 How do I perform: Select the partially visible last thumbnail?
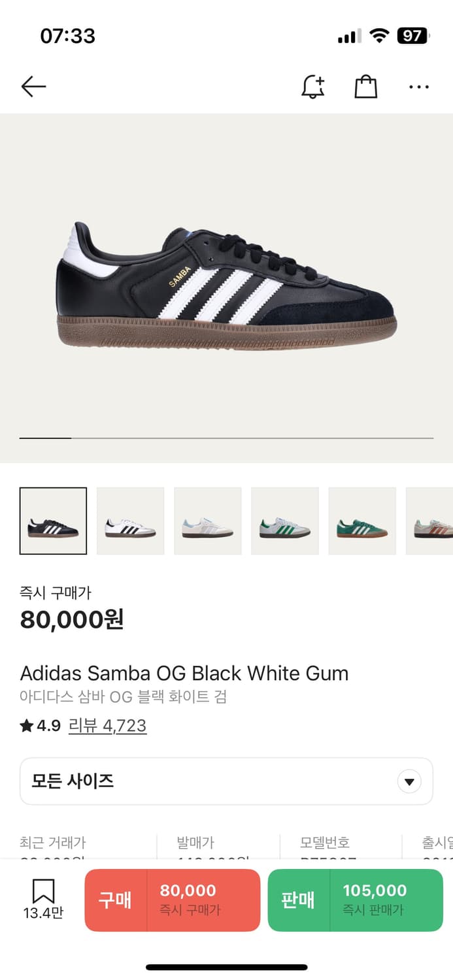pos(429,521)
